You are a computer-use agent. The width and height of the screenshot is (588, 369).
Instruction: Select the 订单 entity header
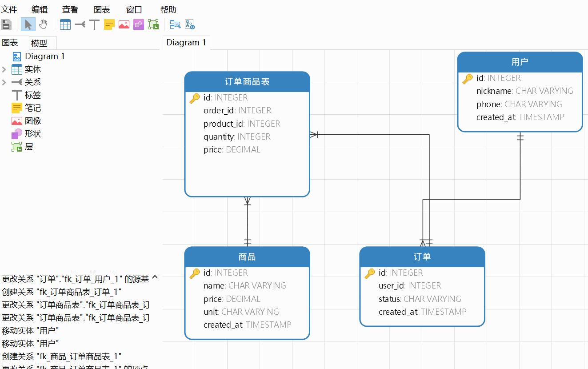[422, 257]
